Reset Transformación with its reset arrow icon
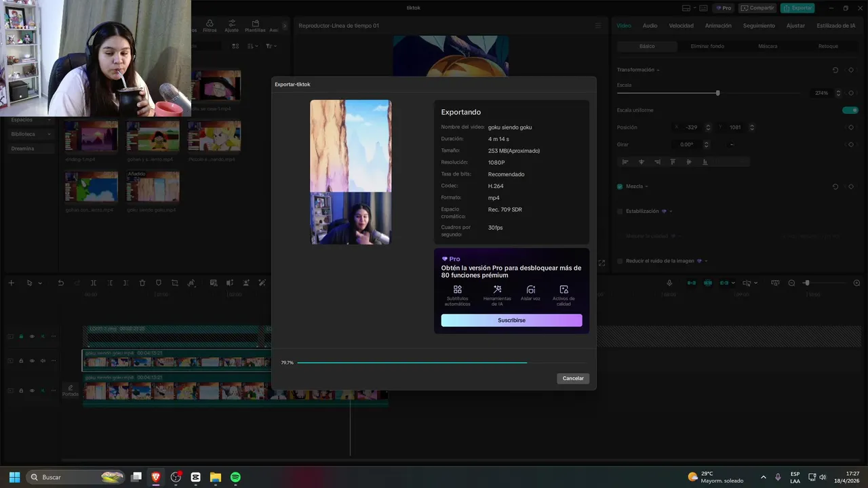This screenshot has height=488, width=868. coord(835,70)
